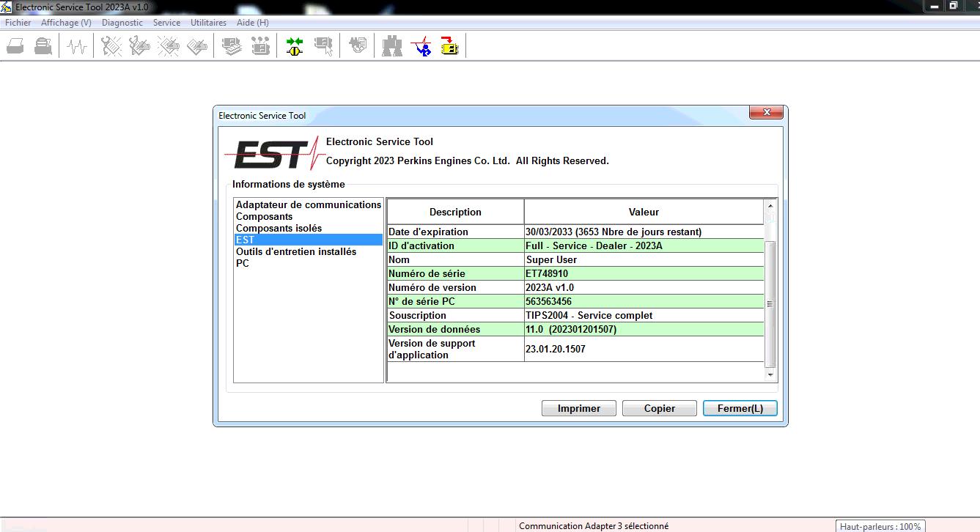The width and height of the screenshot is (980, 532).
Task: Click the Imprimer button
Action: [578, 408]
